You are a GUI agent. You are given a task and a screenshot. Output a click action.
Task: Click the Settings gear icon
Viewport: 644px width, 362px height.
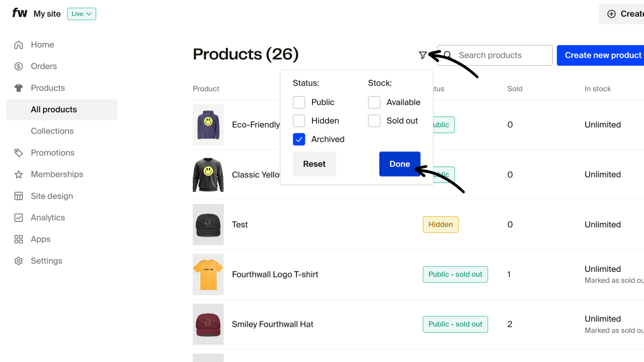tap(18, 261)
